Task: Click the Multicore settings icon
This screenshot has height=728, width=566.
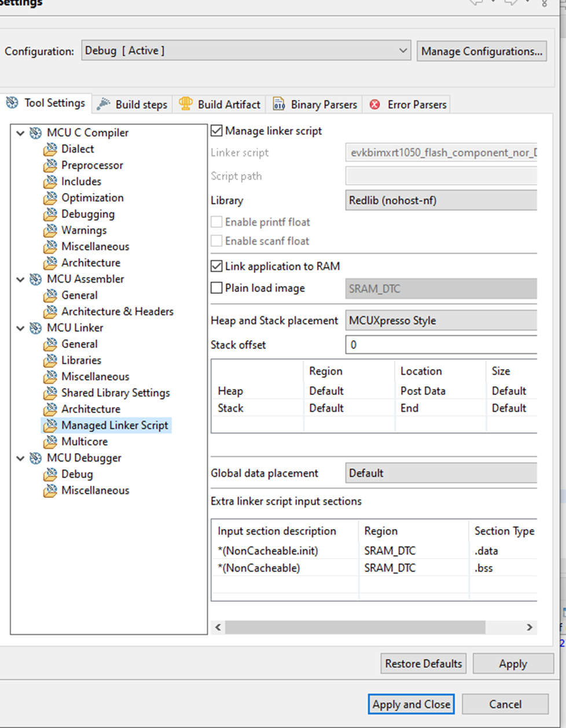Action: [x=51, y=442]
